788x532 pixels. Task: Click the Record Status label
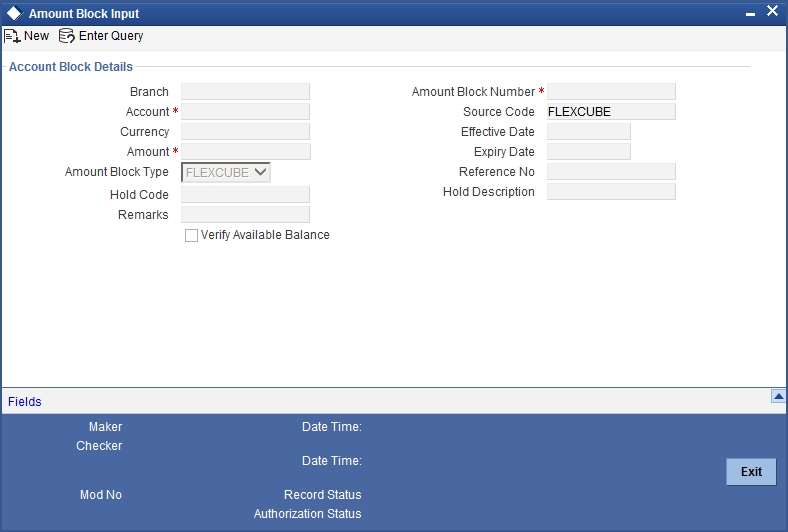pos(323,495)
